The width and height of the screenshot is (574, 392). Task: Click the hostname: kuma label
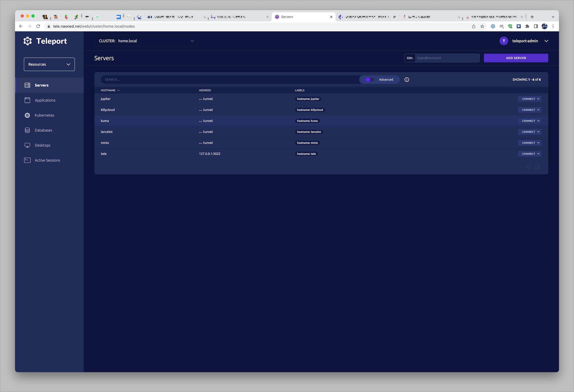click(x=307, y=121)
